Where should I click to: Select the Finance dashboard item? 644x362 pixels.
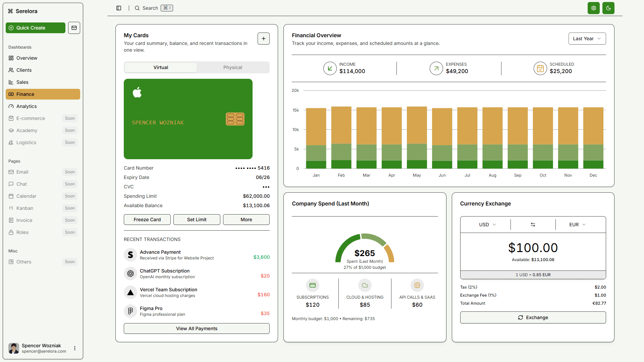pos(43,94)
